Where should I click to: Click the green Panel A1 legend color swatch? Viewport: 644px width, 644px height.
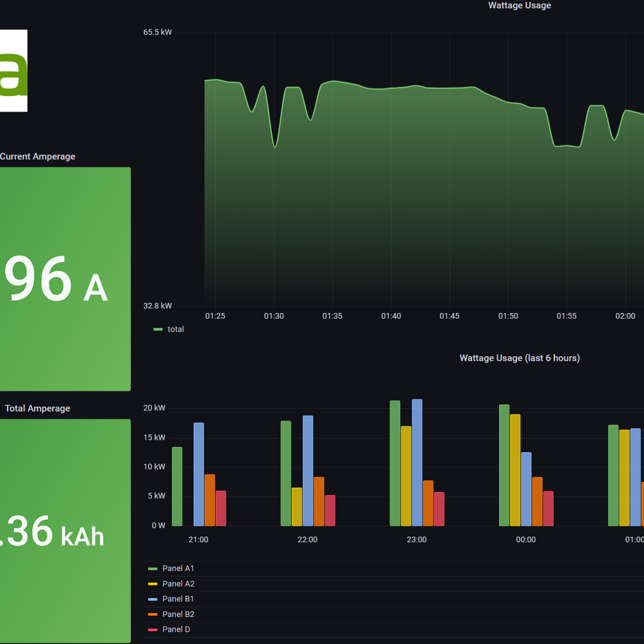pos(153,569)
